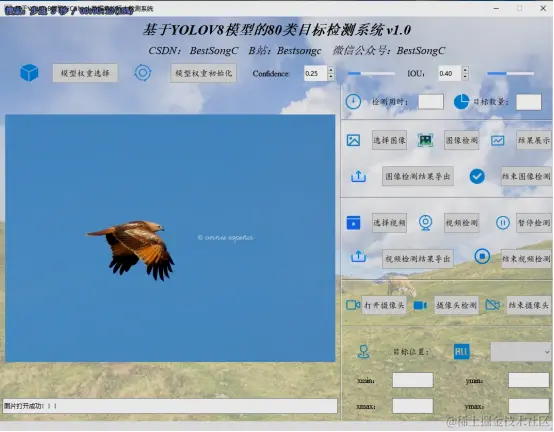Click the ymax value field

click(529, 406)
